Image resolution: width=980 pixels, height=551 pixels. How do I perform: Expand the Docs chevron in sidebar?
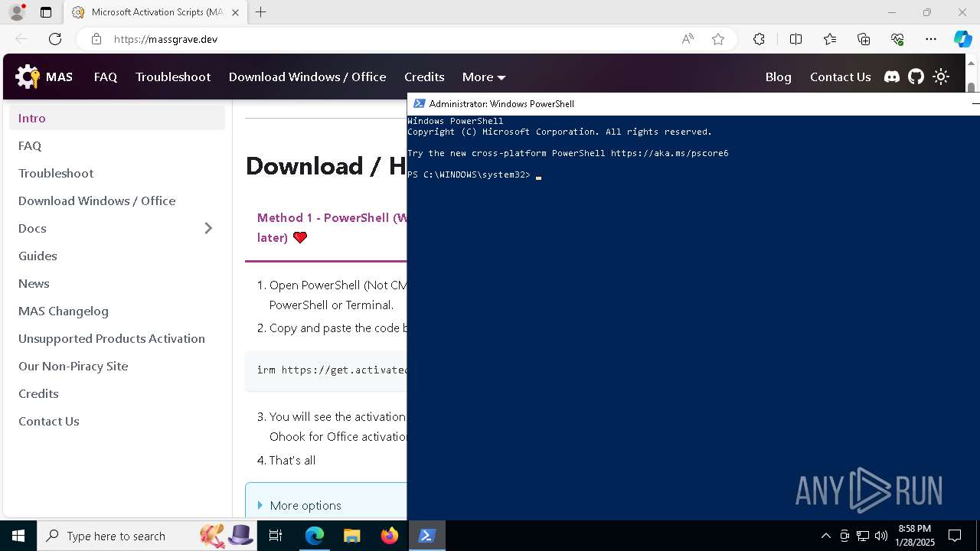coord(208,228)
